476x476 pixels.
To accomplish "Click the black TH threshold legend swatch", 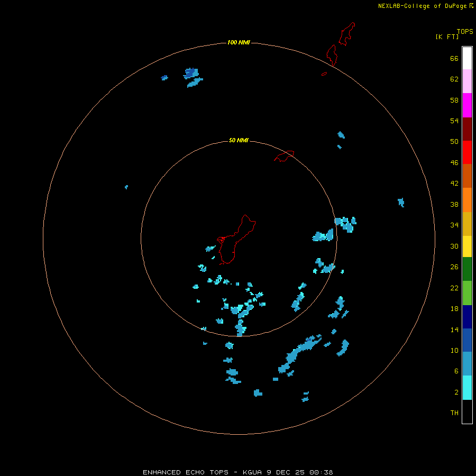I will pyautogui.click(x=467, y=411).
